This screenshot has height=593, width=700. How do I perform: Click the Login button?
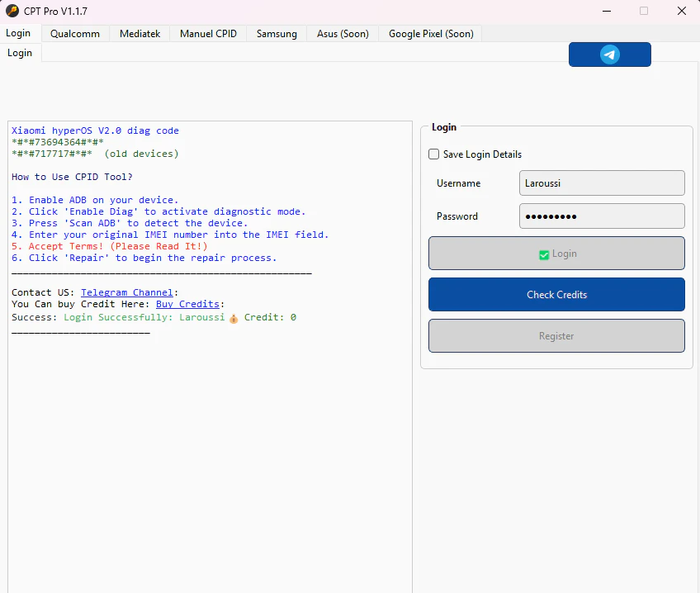[556, 254]
